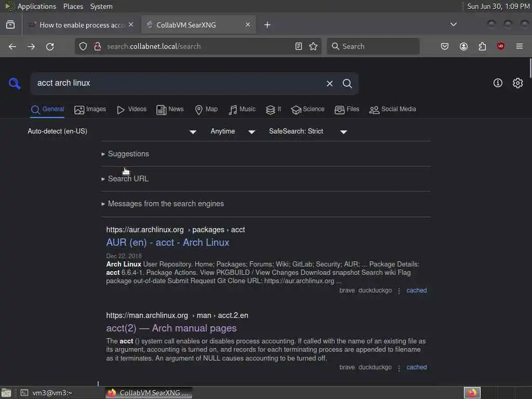Clear the search query with the X icon
The height and width of the screenshot is (399, 532).
(329, 84)
